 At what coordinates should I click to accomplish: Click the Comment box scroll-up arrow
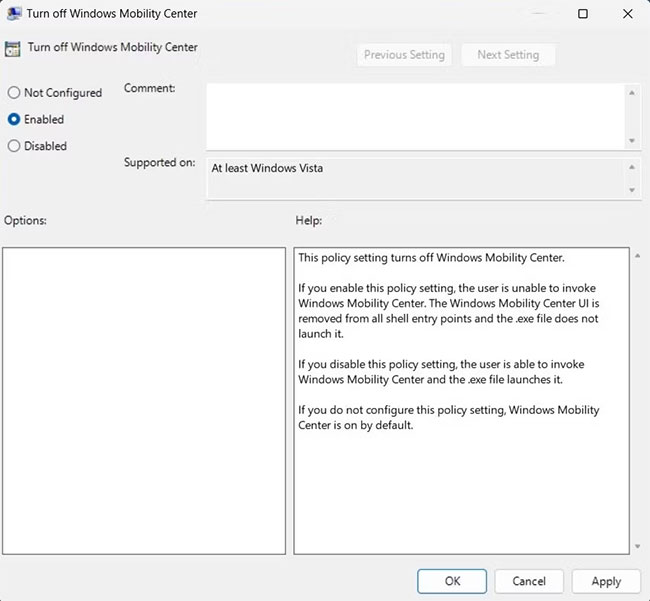point(632,93)
